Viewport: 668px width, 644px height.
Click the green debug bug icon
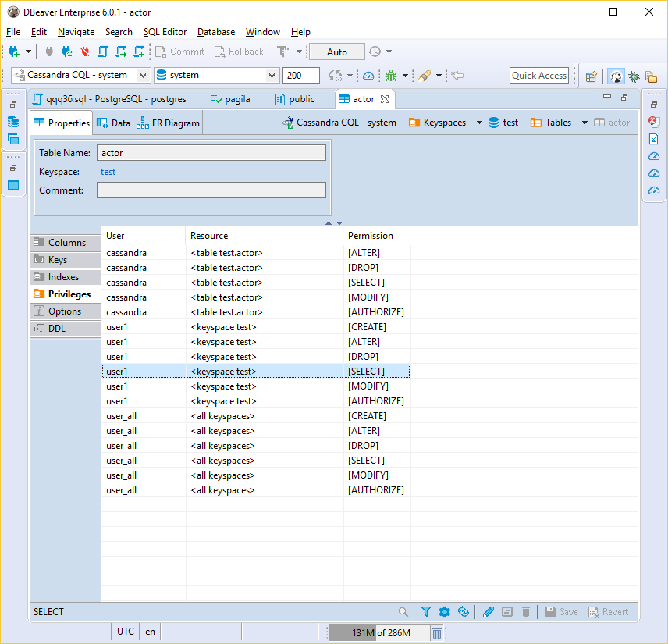pyautogui.click(x=391, y=76)
